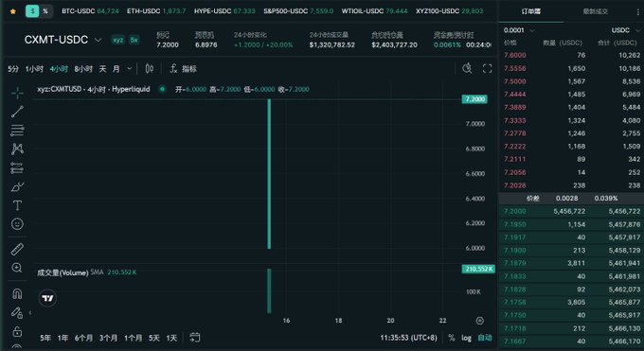Open the BTC-USDC ticker in the top bar
The width and height of the screenshot is (644, 351).
coord(90,11)
